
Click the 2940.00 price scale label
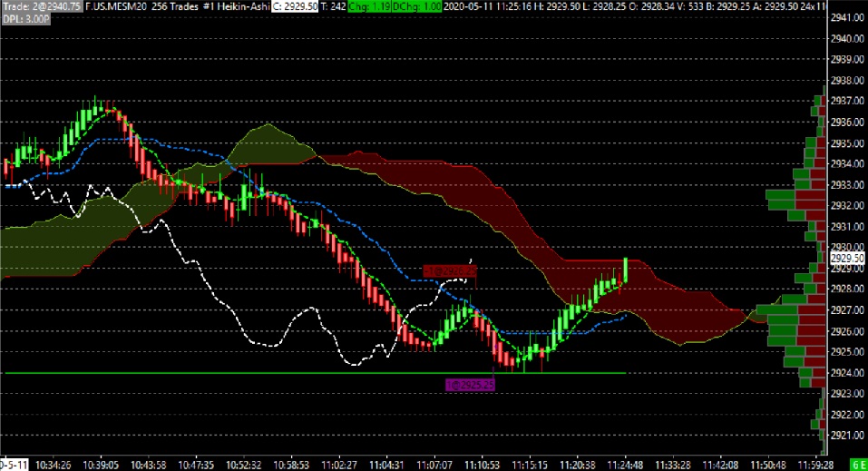847,38
